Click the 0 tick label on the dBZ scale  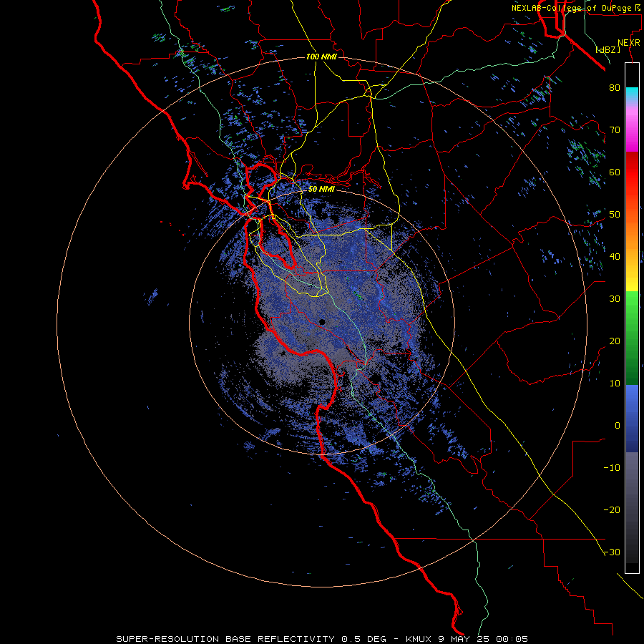pyautogui.click(x=618, y=426)
